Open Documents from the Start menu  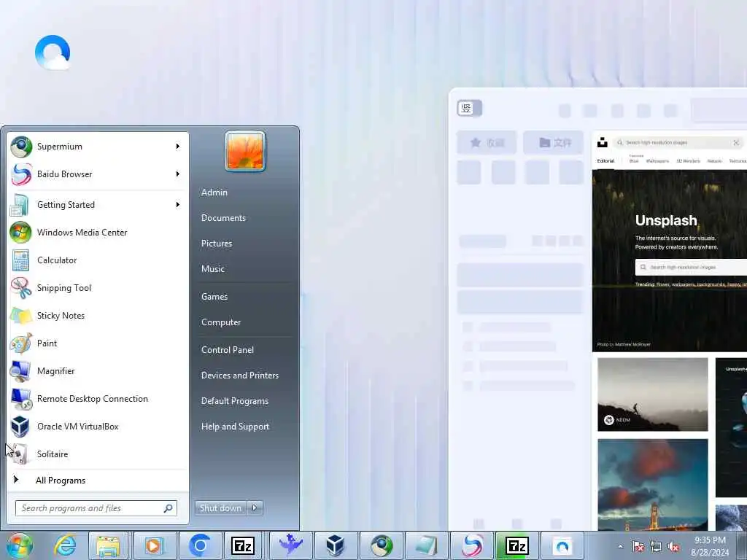point(223,217)
